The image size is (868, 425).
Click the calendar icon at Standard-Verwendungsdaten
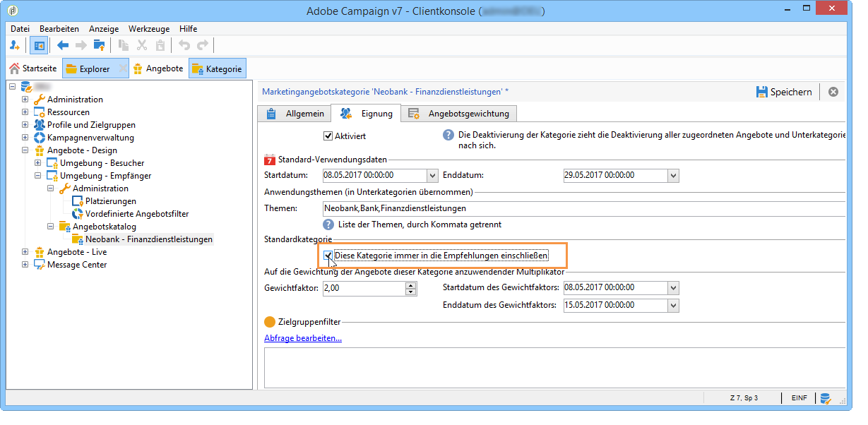coord(270,160)
